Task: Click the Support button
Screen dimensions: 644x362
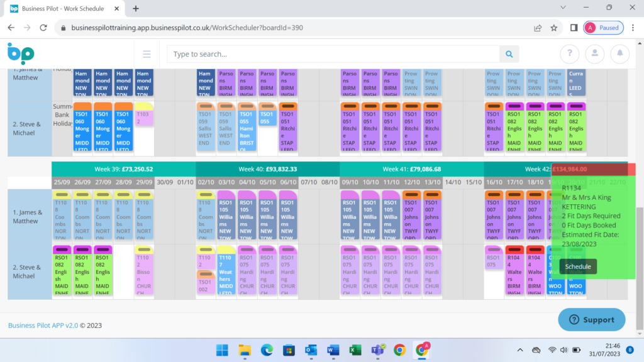Action: pyautogui.click(x=591, y=320)
